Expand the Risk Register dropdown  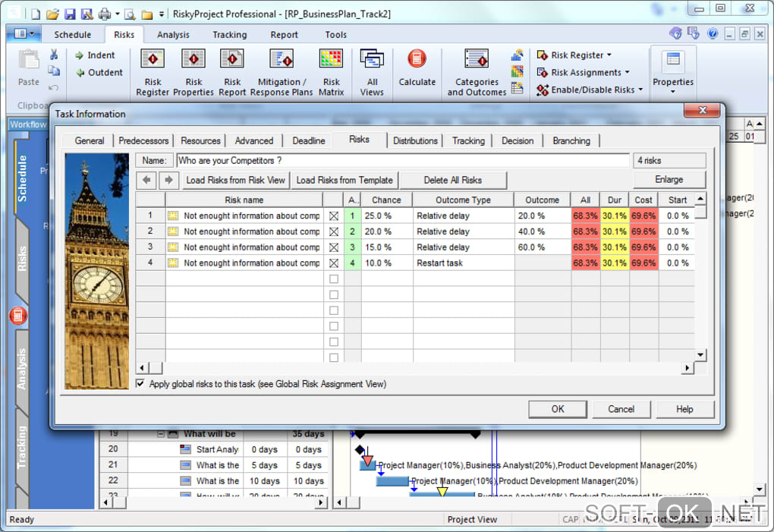609,55
